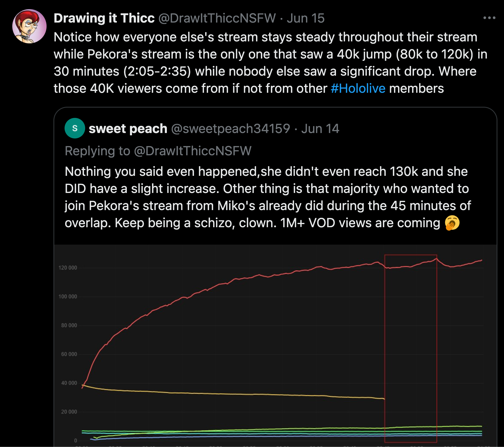The width and height of the screenshot is (504, 447).
Task: Click sweet peach's green S avatar
Action: (75, 128)
